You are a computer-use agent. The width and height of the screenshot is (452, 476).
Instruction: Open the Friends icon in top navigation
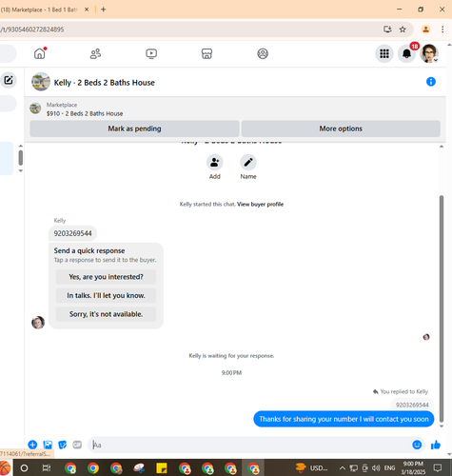click(x=95, y=53)
